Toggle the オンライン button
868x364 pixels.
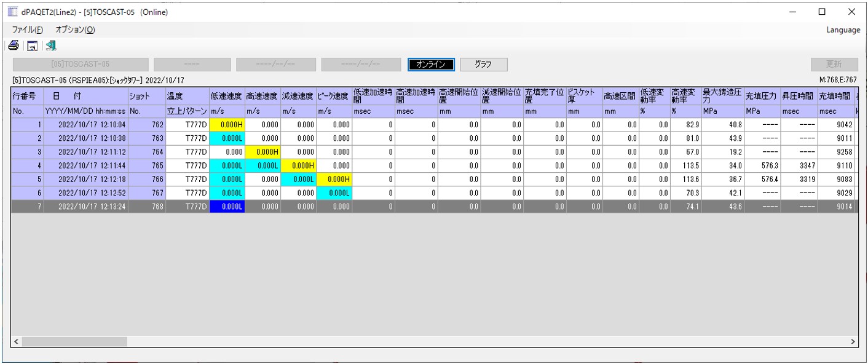(431, 65)
